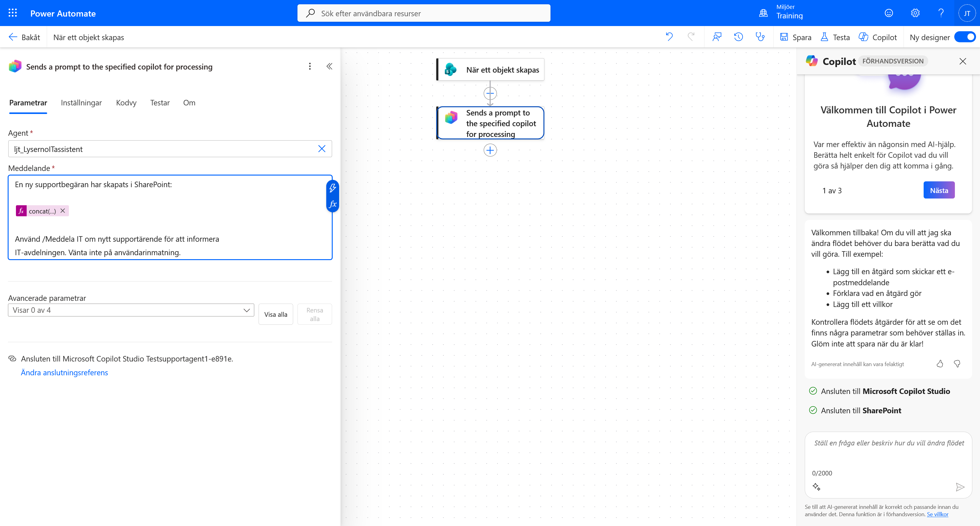Switch to the Inställningar tab

coord(81,103)
